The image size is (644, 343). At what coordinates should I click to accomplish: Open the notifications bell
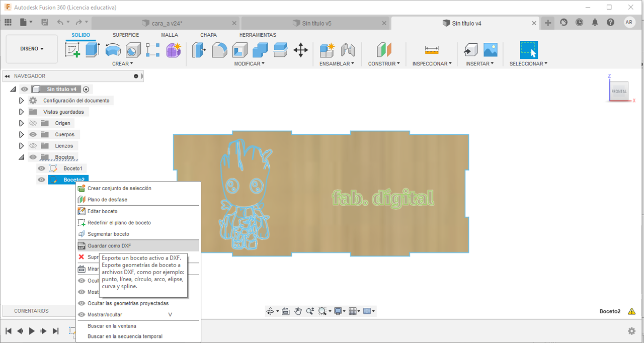(595, 22)
